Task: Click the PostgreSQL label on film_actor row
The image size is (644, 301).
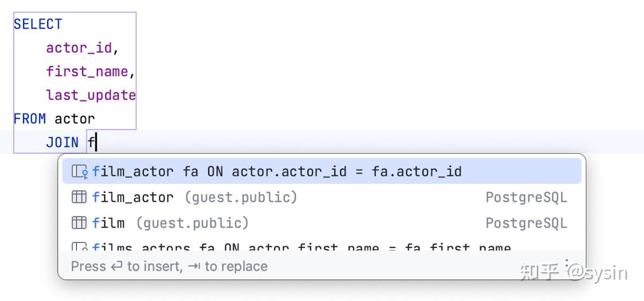Action: tap(526, 197)
